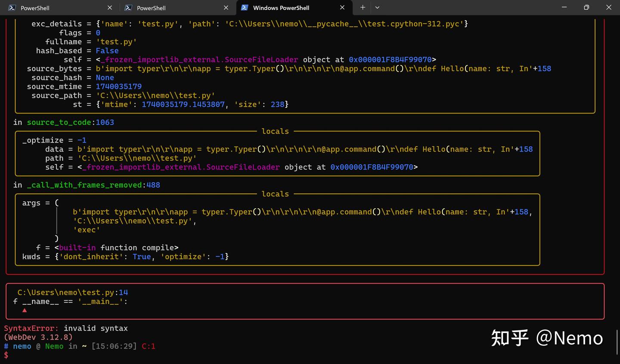Click the PowerShell icon on the second tab
Viewport: 620px width, 364px height.
pyautogui.click(x=128, y=7)
